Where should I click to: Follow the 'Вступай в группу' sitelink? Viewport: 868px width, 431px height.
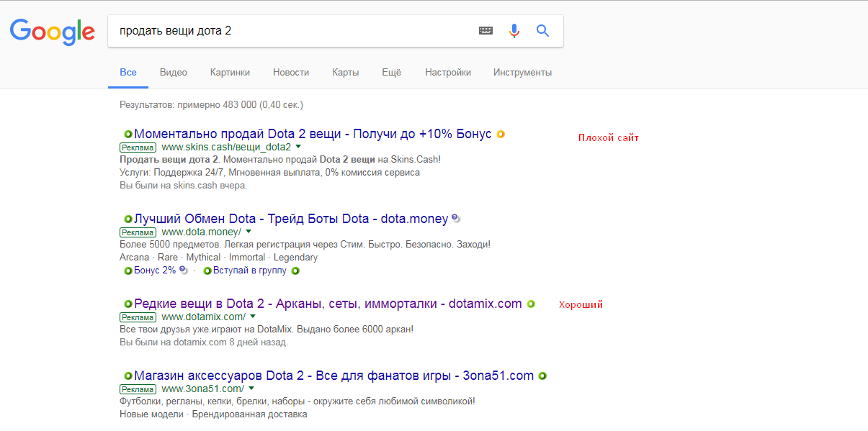click(250, 271)
